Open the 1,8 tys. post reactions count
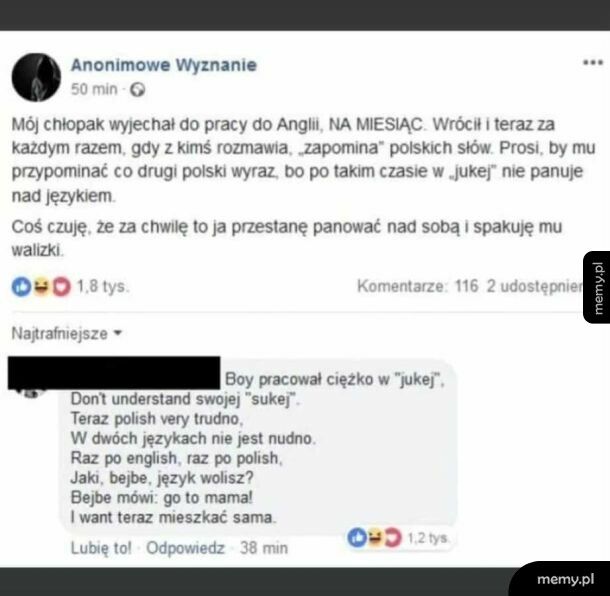Viewport: 610px width, 596px height. tap(102, 287)
